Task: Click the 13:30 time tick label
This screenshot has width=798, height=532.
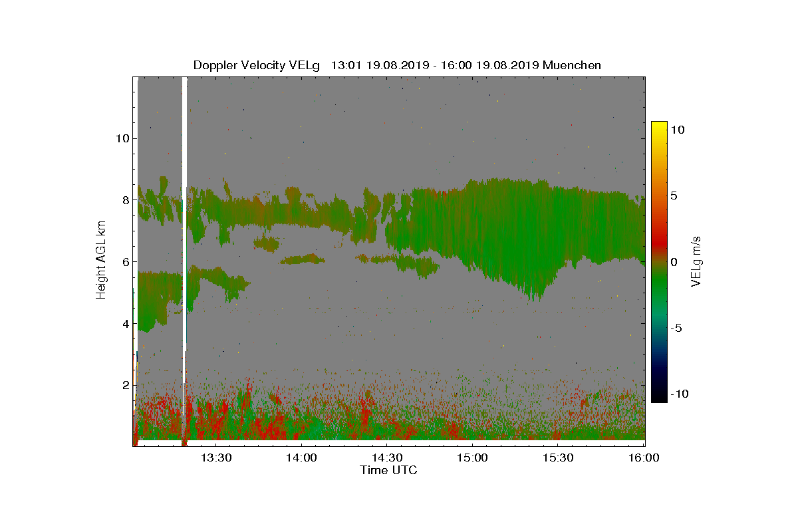Action: tap(216, 458)
